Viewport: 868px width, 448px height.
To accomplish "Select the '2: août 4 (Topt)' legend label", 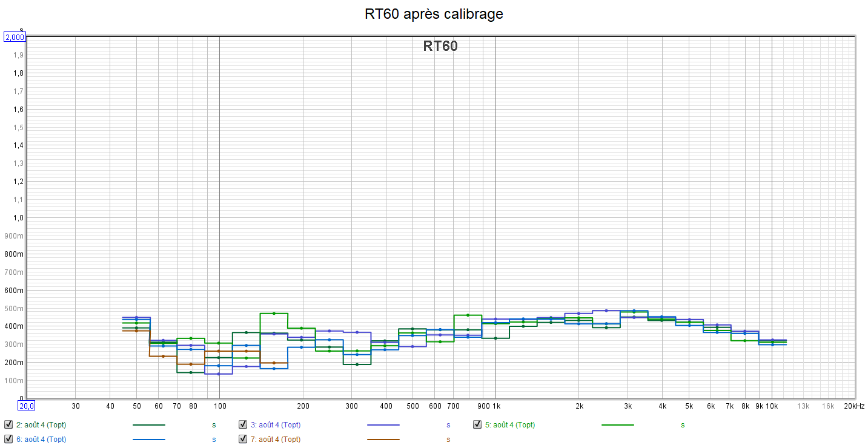I will click(x=41, y=425).
